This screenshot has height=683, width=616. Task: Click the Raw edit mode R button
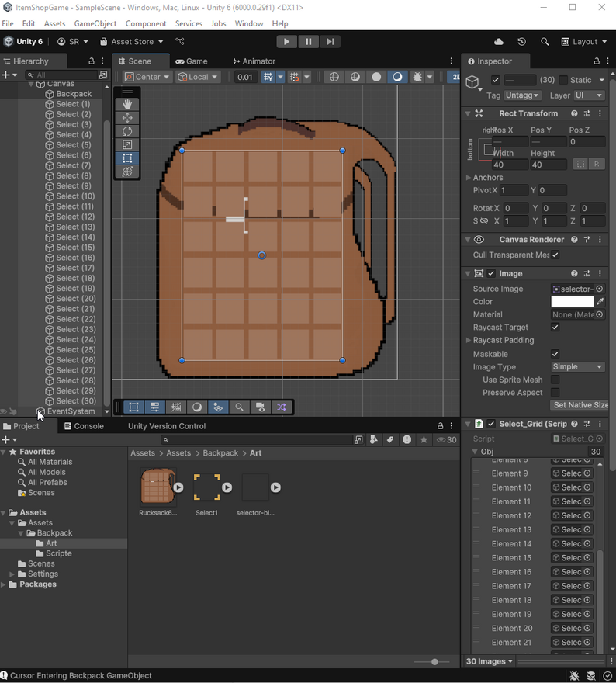point(597,165)
